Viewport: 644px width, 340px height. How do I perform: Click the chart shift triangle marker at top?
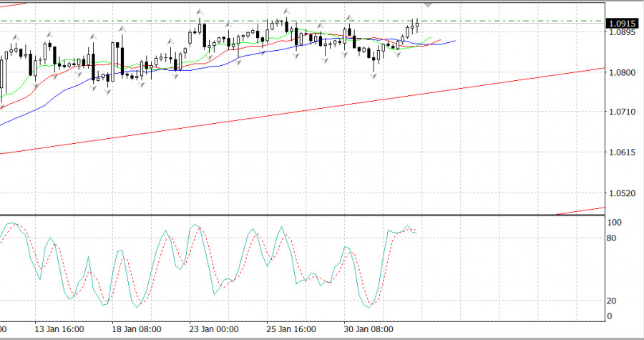[429, 5]
